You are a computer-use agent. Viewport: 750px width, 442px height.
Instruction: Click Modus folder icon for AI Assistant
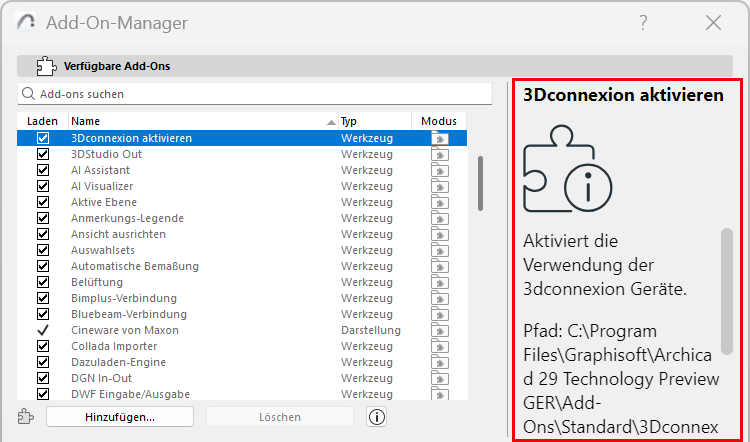coord(440,170)
